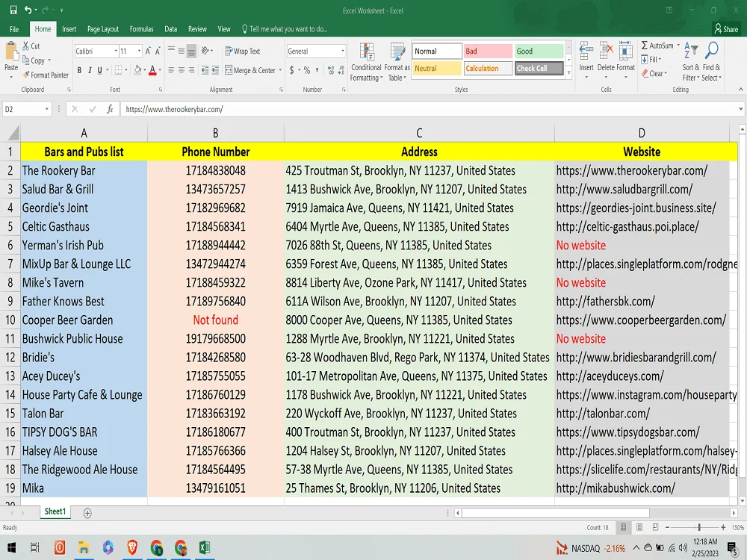Select column C header

coord(419,133)
